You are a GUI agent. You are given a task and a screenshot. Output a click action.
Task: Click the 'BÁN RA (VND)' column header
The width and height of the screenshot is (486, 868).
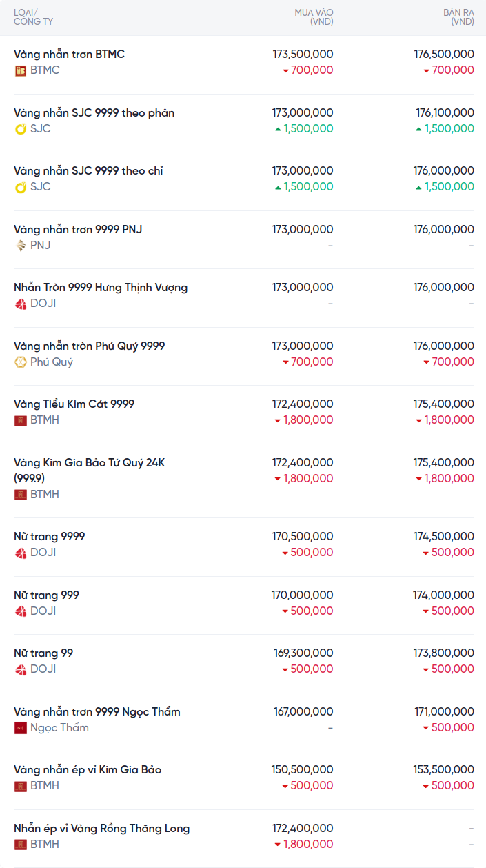click(458, 17)
